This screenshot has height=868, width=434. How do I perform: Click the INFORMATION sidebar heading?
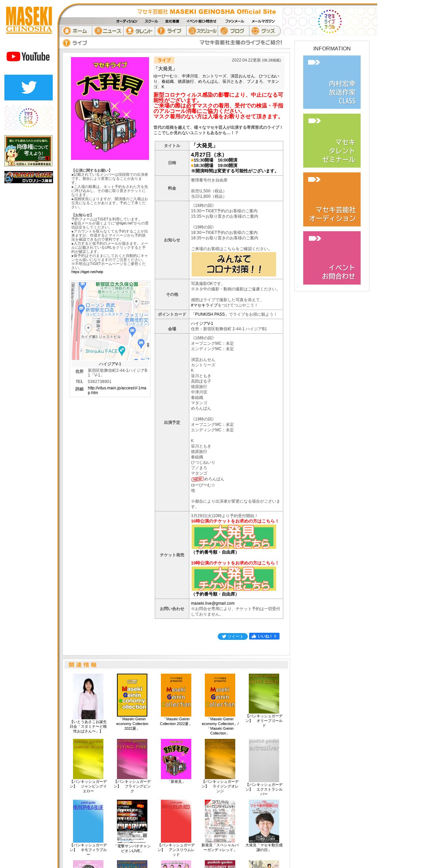(332, 49)
